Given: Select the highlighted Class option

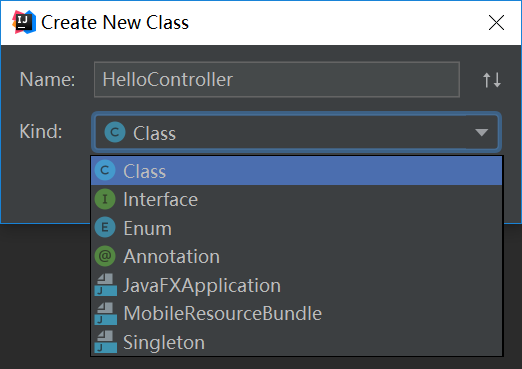Looking at the screenshot, I should click(296, 171).
